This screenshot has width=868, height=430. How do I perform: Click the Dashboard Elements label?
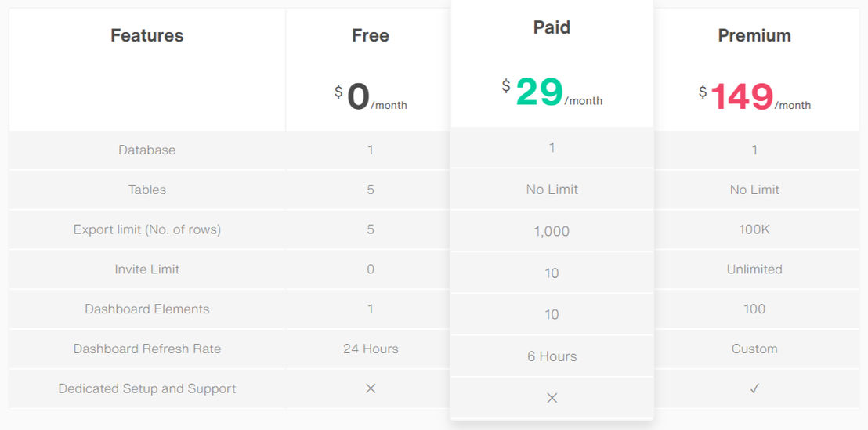pyautogui.click(x=146, y=309)
